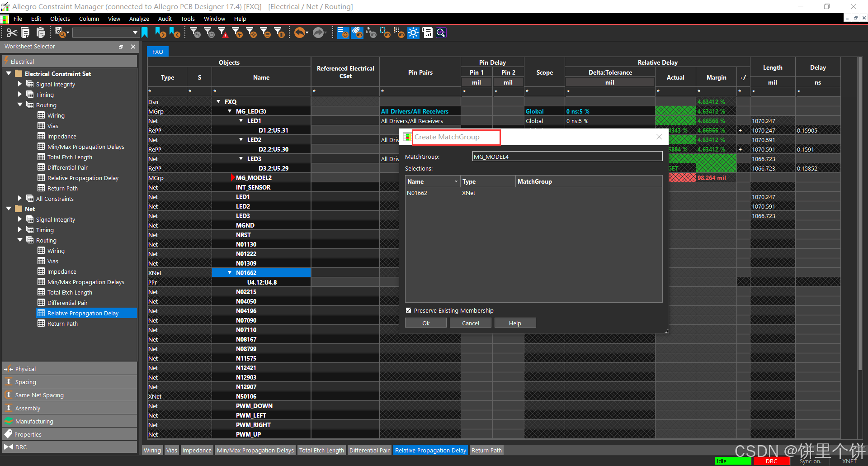
Task: Close the Worksheet Selector panel
Action: coord(133,47)
